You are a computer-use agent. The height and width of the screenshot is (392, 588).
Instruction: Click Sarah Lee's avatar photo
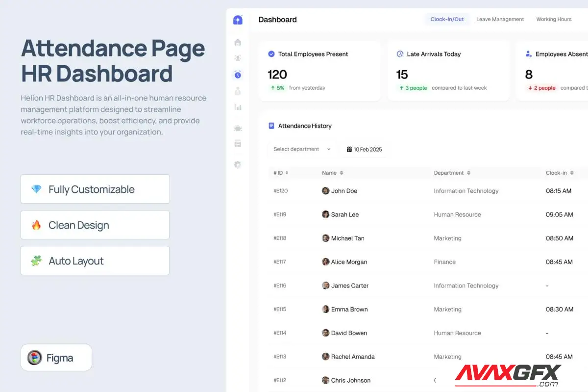(x=325, y=214)
